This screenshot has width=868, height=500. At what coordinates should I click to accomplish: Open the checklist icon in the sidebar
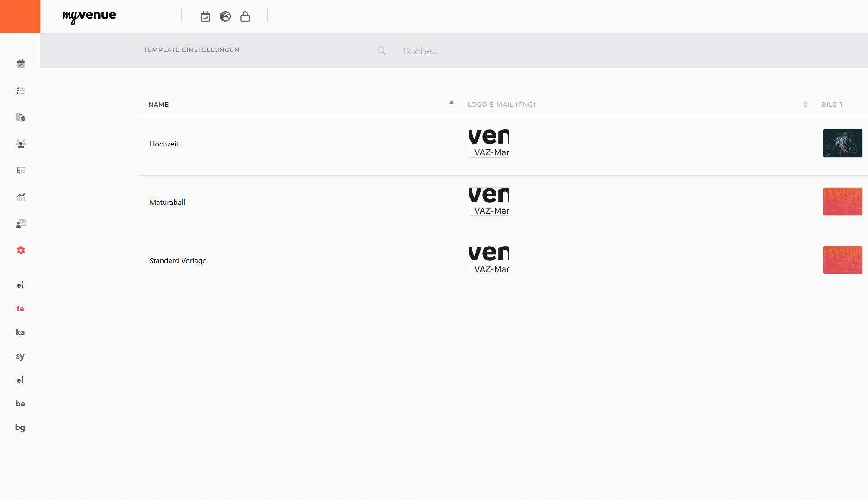point(21,90)
